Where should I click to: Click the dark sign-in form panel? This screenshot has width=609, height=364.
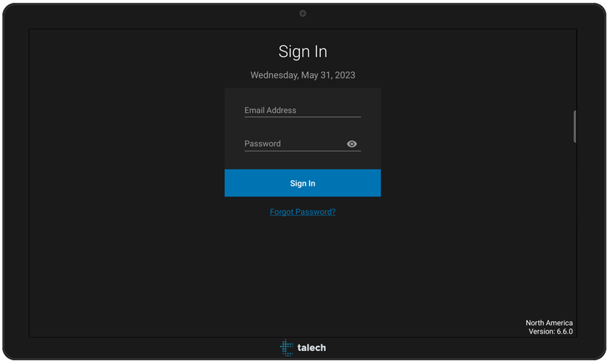pos(302,128)
